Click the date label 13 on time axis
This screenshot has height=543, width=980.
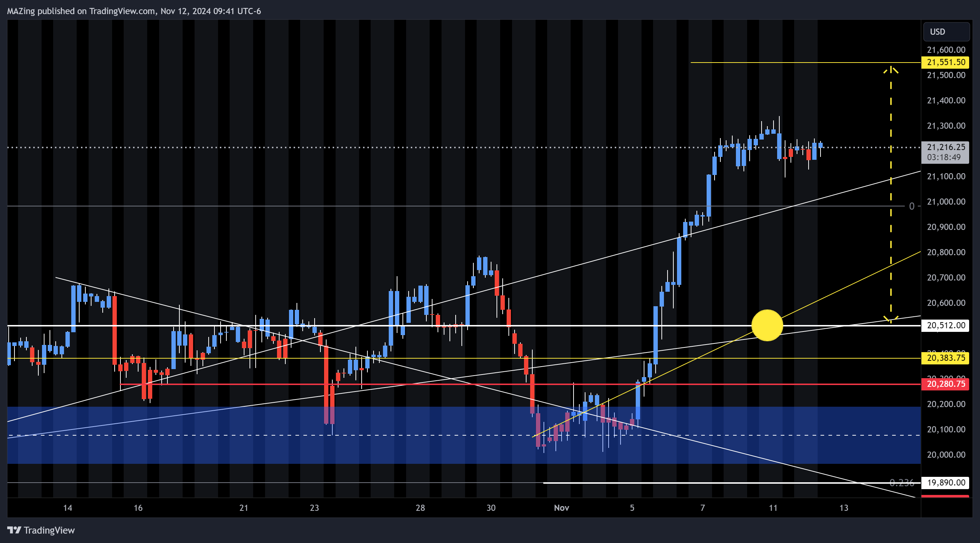844,508
